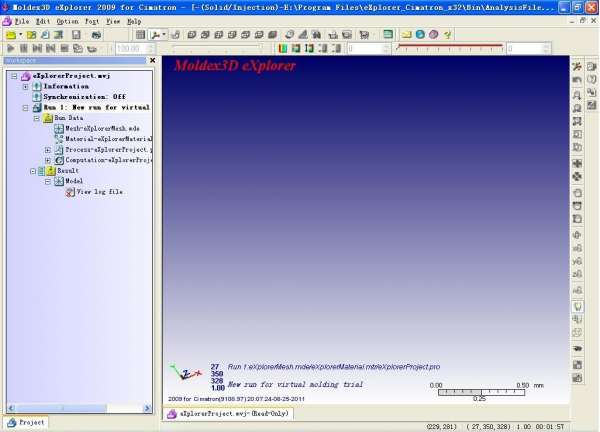Open the Help menu

pos(134,21)
